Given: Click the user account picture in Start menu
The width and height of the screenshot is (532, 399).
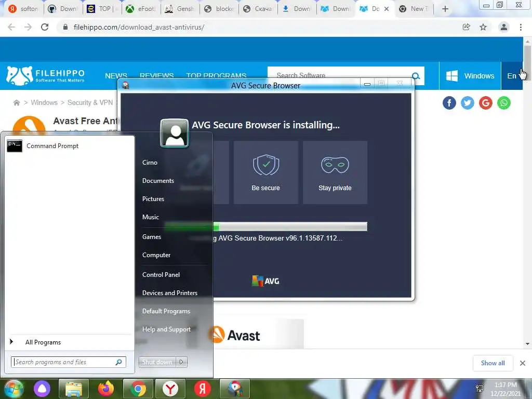Looking at the screenshot, I should point(175,132).
